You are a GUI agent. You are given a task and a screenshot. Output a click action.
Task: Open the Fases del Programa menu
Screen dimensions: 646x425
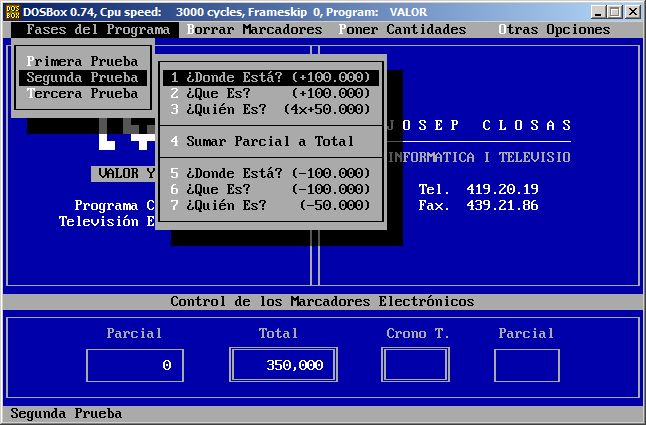pos(97,29)
